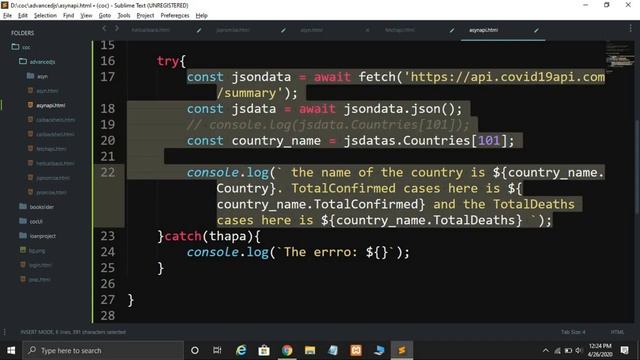
Task: Click the number 101 on line 20
Action: coord(489,141)
